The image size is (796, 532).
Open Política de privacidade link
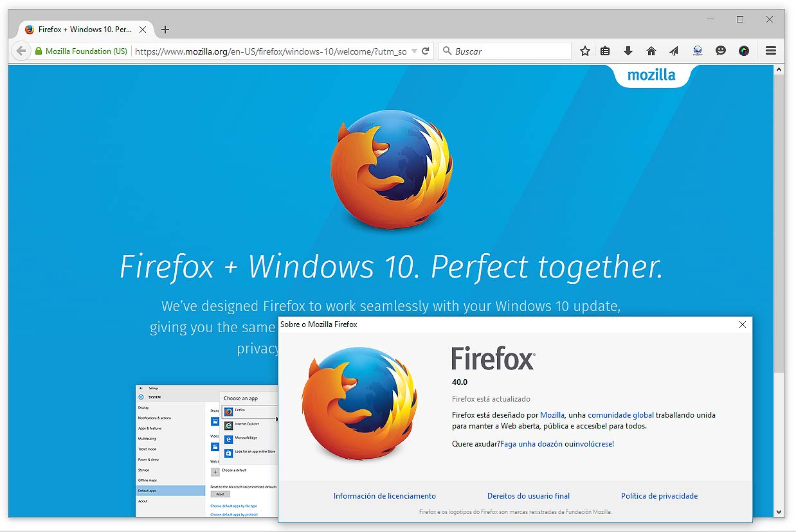659,496
